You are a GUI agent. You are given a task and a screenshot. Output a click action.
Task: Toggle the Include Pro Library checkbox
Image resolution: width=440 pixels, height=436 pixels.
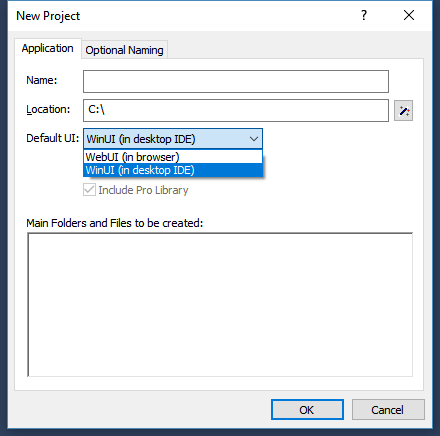[89, 190]
